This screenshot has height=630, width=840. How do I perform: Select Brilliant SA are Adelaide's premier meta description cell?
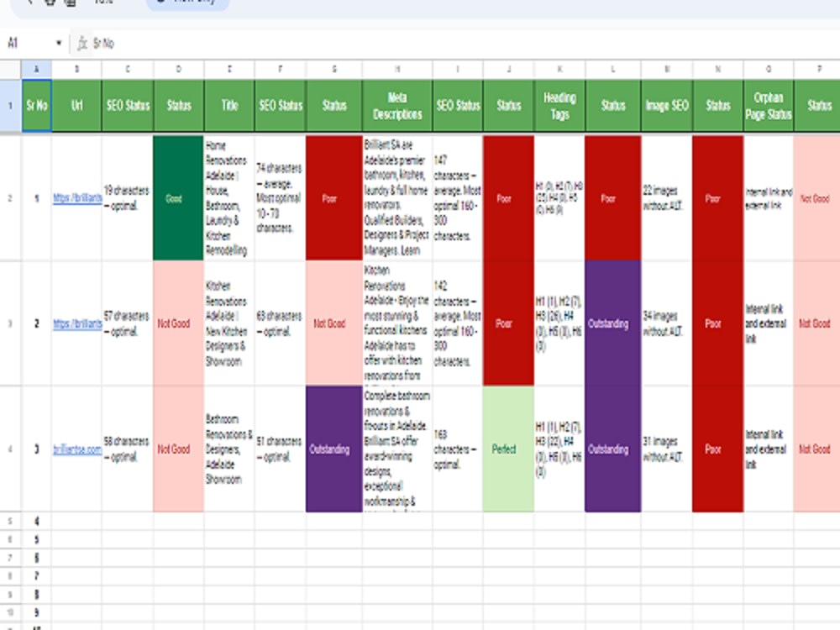(397, 198)
